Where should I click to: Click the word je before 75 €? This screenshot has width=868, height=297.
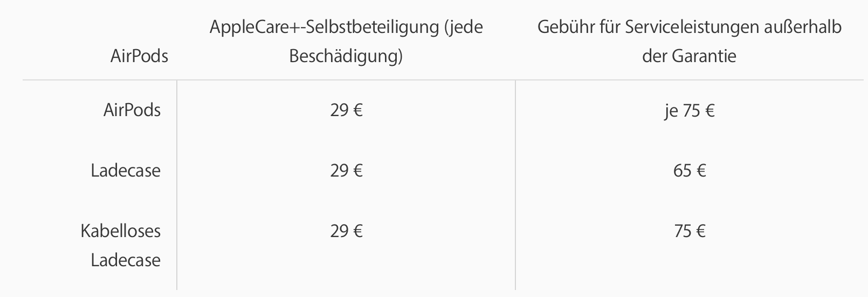click(670, 111)
